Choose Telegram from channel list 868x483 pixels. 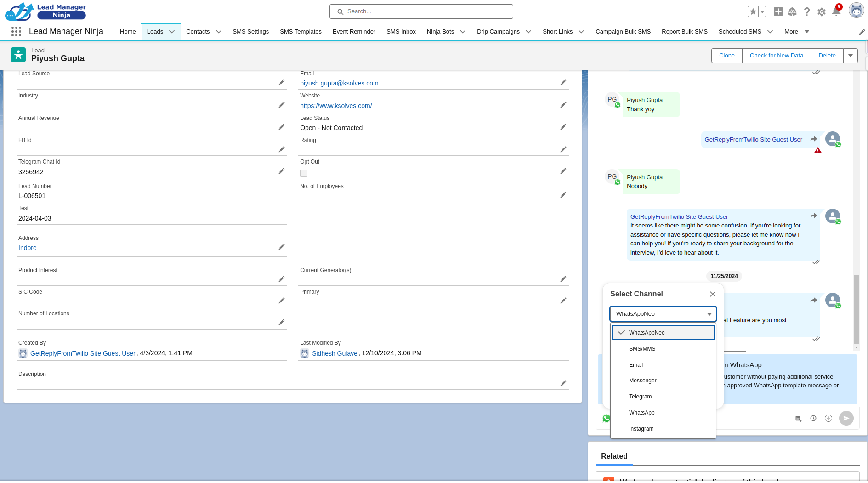click(x=663, y=397)
